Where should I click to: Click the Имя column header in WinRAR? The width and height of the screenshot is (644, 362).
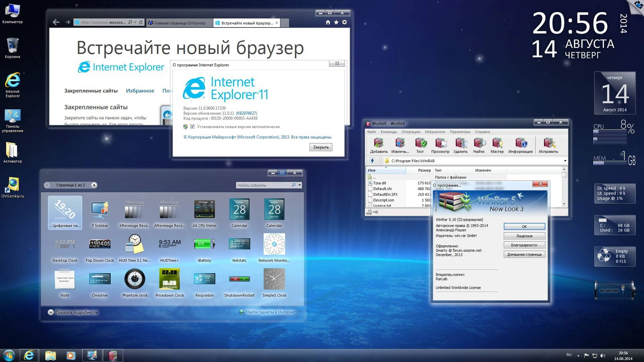[386, 170]
